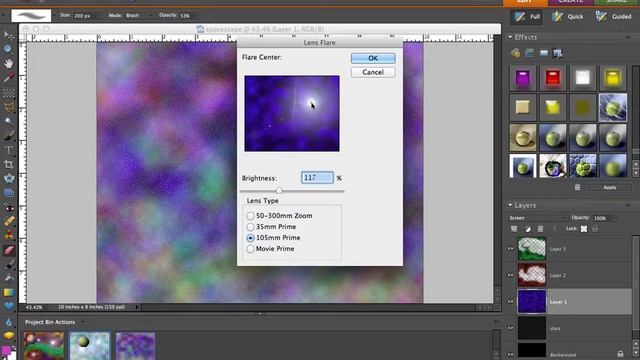Click the Brightness percentage input field

pos(317,178)
